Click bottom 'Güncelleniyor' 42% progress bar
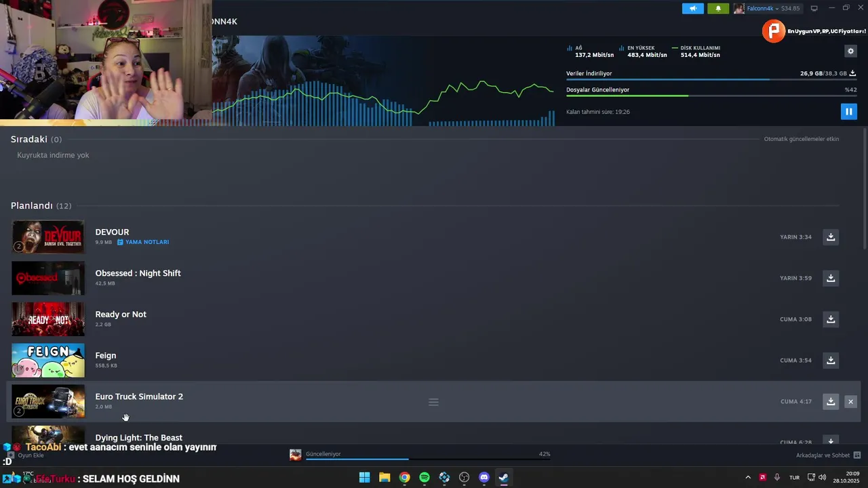Viewport: 868px width, 488px height. 427,459
